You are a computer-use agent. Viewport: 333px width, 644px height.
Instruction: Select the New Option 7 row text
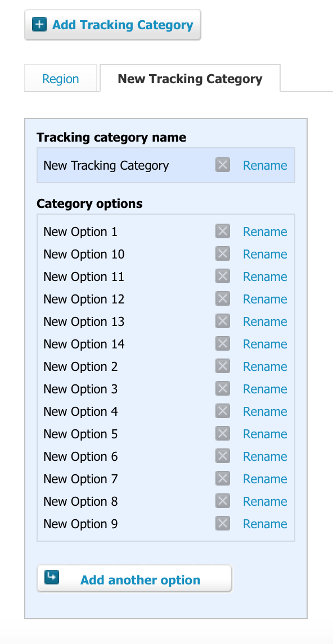[80, 479]
